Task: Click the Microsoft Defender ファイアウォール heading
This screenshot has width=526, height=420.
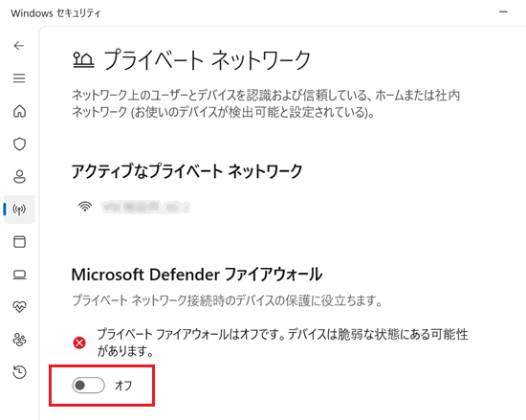Action: [197, 275]
